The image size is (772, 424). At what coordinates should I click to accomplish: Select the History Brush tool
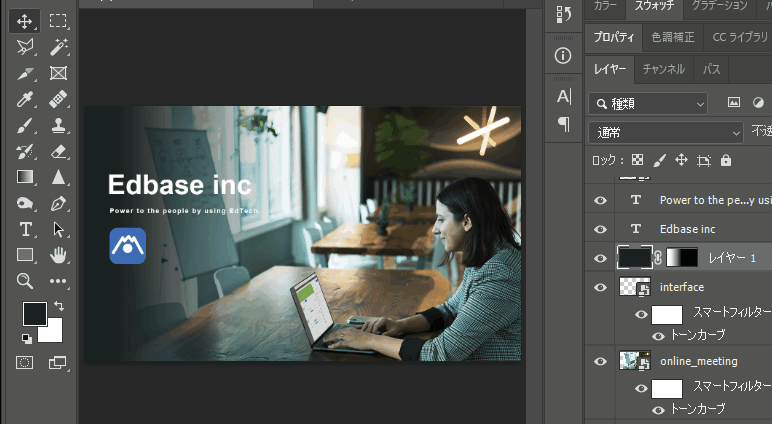pyautogui.click(x=24, y=151)
